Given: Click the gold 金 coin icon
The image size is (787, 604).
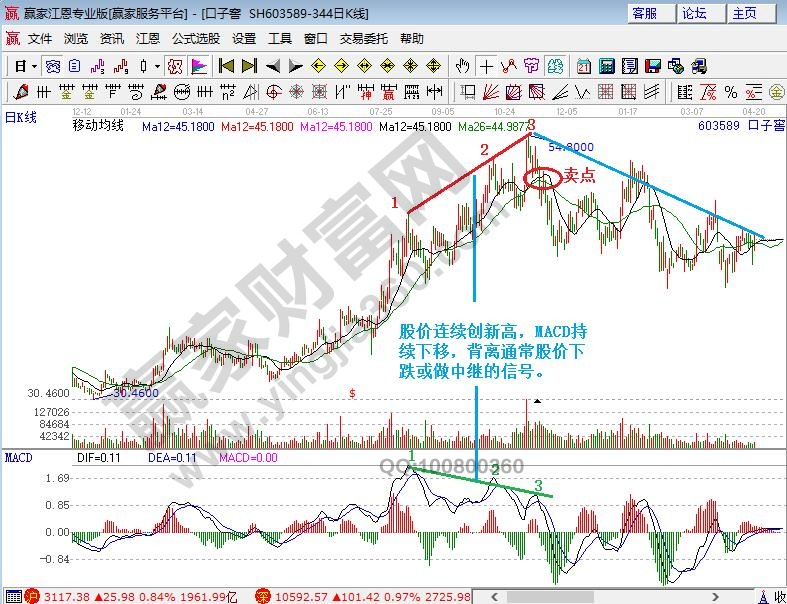Looking at the screenshot, I should coord(777,92).
